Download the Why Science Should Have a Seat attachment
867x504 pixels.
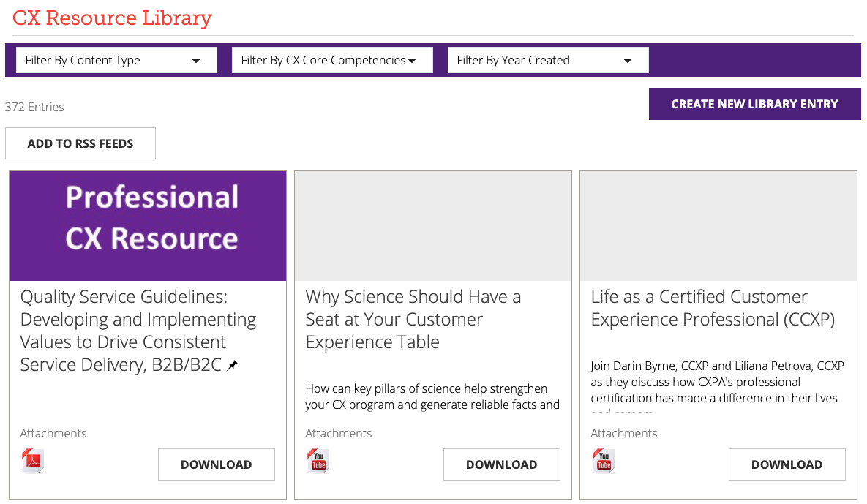click(x=501, y=464)
